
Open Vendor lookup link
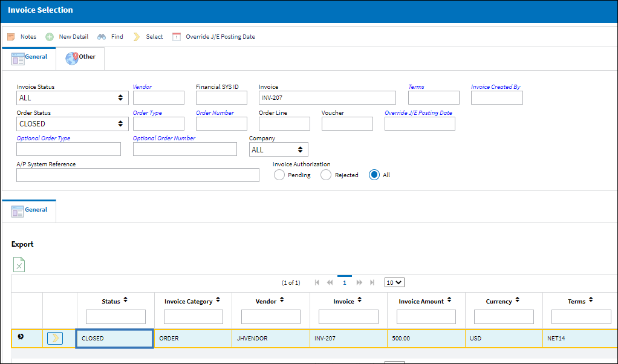point(142,86)
